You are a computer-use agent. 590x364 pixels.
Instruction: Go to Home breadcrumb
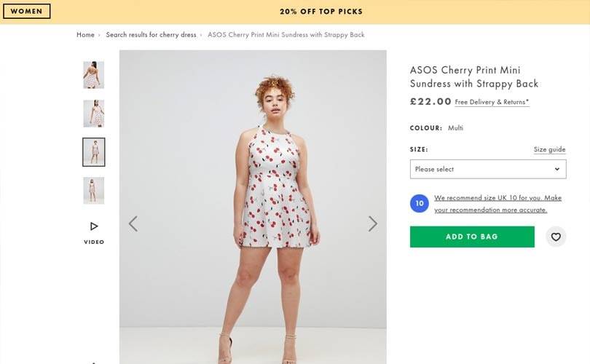(85, 35)
